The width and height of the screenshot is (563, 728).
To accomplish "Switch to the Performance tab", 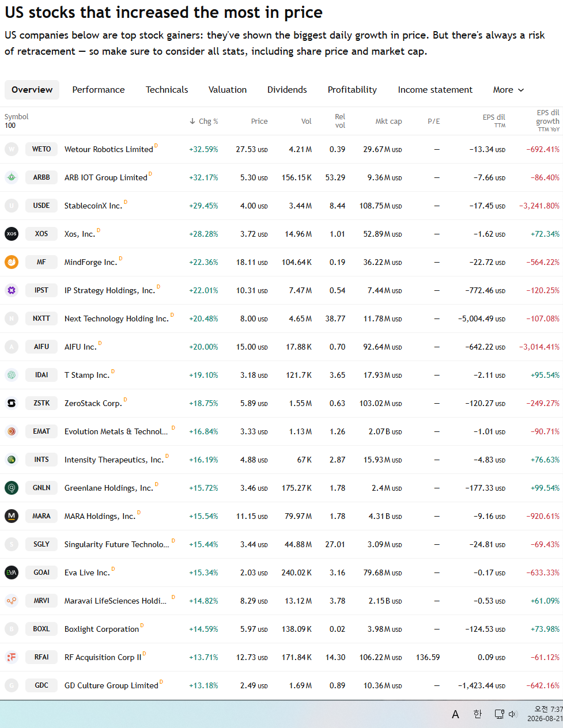I will (x=99, y=90).
